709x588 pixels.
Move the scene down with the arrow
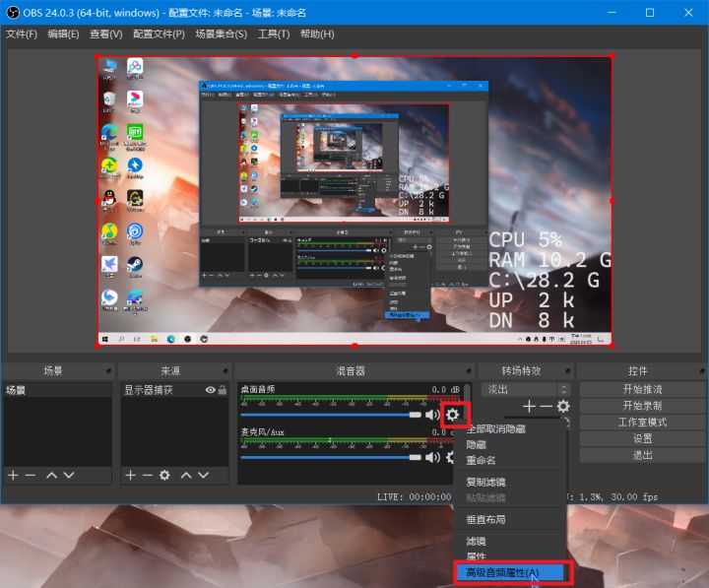(x=69, y=475)
